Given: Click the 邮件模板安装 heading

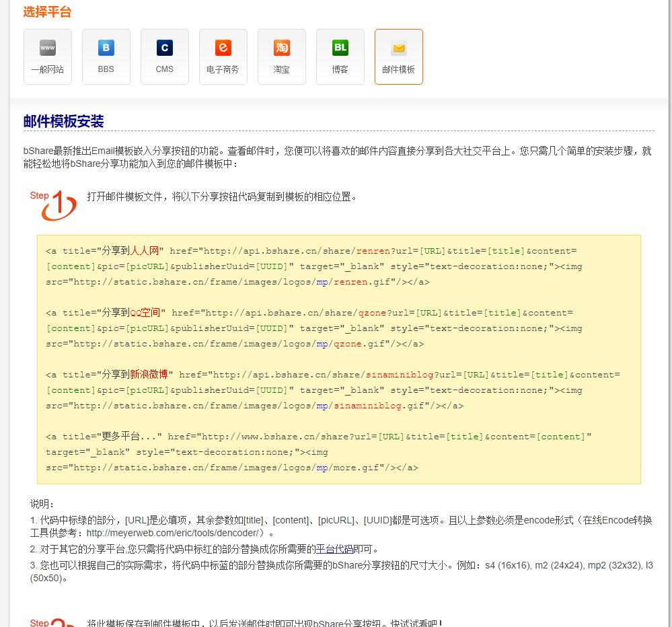Looking at the screenshot, I should [x=64, y=122].
